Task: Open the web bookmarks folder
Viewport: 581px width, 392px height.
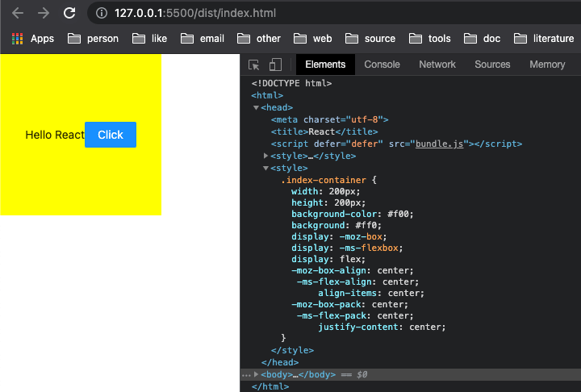Action: [x=313, y=39]
